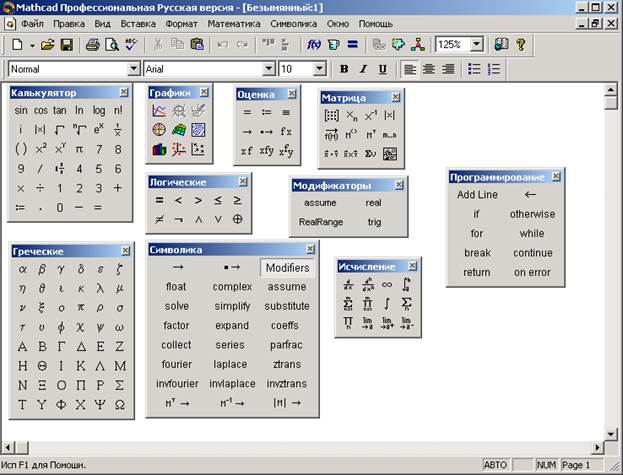Image resolution: width=623 pixels, height=475 pixels.
Task: Click the not-equal sign in Логические palette
Action: [159, 219]
